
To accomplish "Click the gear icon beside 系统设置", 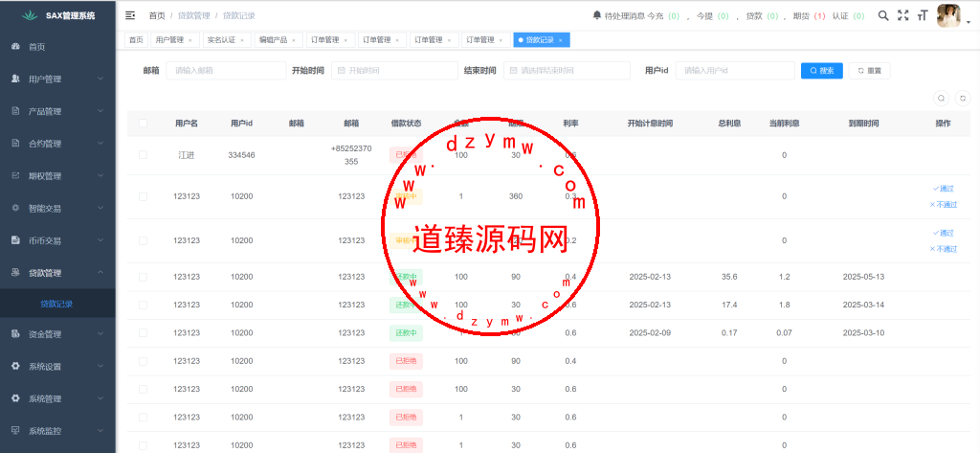I will [x=15, y=366].
